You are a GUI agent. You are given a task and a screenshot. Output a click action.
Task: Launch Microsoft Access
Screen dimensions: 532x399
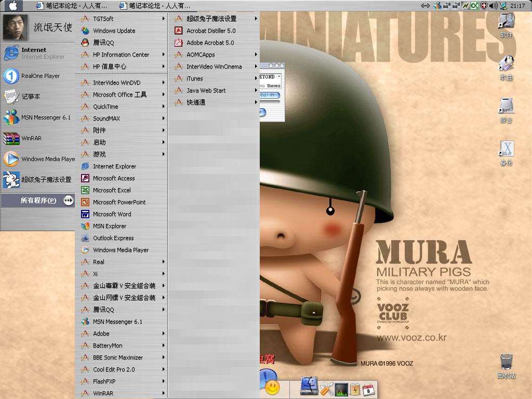121,178
